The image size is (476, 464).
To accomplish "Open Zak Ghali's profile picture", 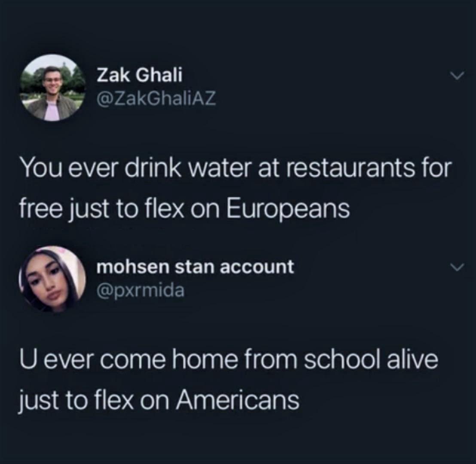I will (53, 88).
